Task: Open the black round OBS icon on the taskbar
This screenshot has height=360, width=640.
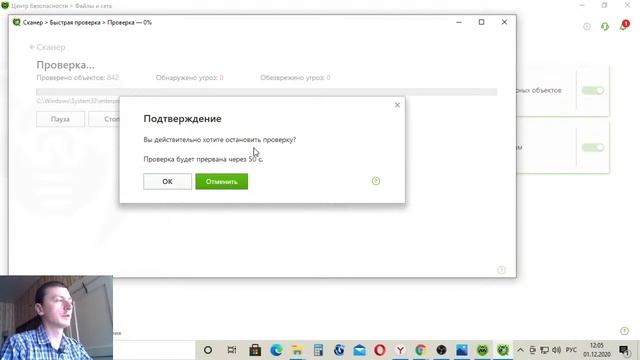Action: click(x=441, y=350)
